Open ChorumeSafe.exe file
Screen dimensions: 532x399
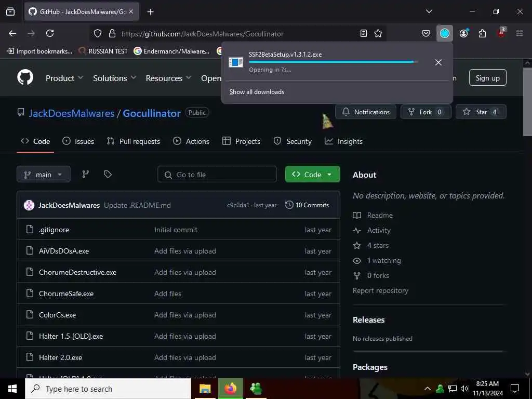[66, 294]
